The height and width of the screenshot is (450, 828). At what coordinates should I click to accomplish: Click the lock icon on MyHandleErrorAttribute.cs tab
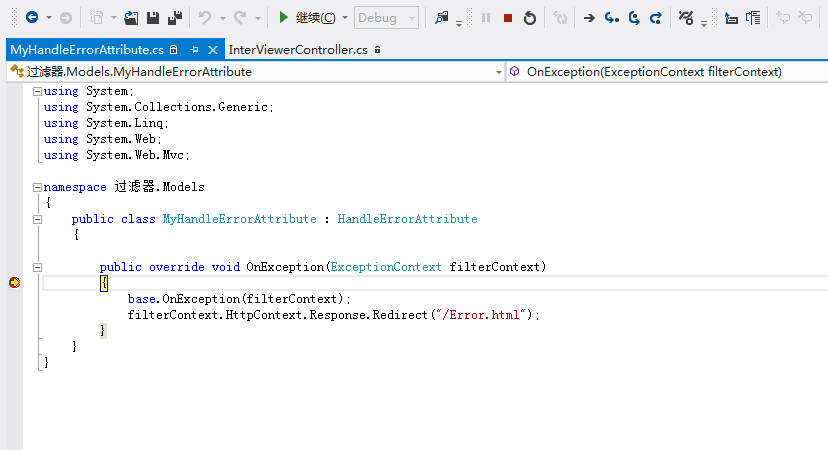coord(174,50)
